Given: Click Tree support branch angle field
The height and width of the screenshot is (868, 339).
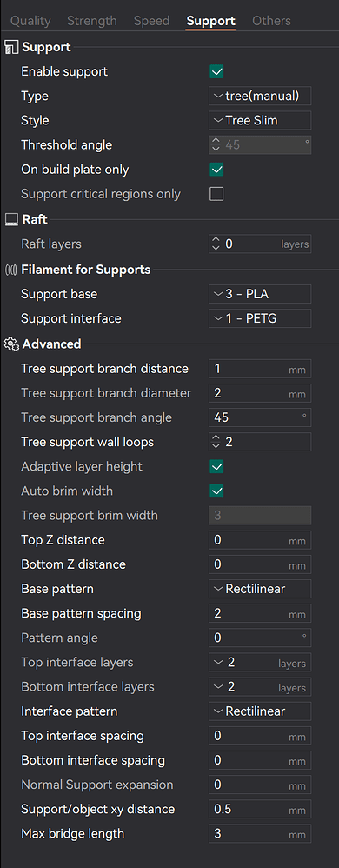Looking at the screenshot, I should pyautogui.click(x=260, y=418).
